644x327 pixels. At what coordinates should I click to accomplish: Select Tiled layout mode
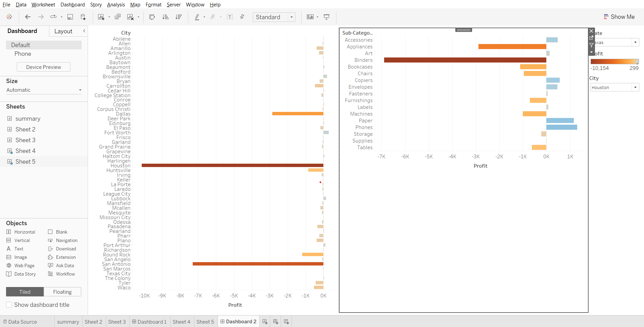25,292
